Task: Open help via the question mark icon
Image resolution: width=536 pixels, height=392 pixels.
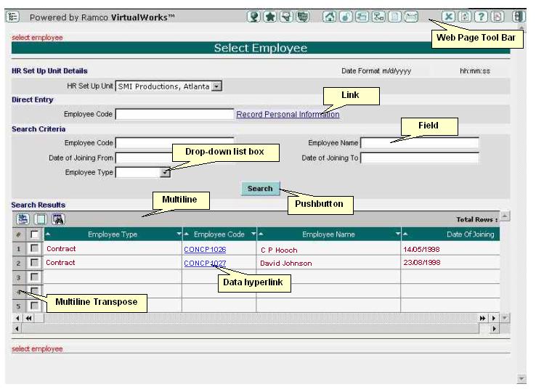Action: 481,17
